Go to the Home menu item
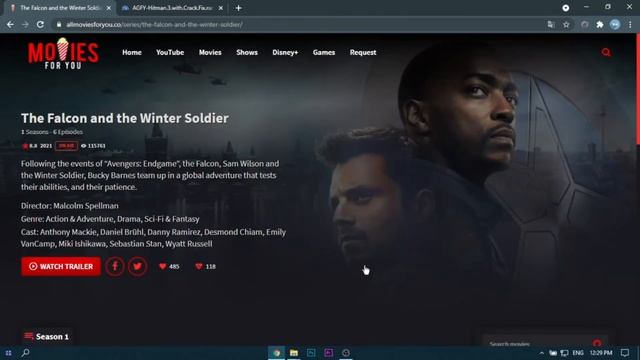The height and width of the screenshot is (360, 640). point(132,52)
